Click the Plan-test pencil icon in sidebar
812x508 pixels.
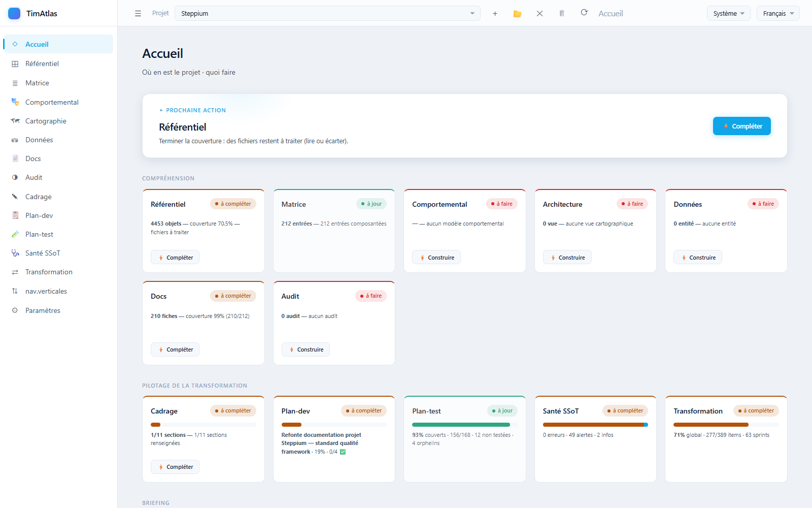pyautogui.click(x=15, y=234)
